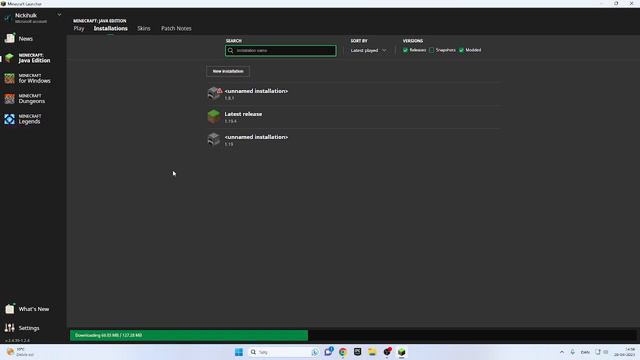Open File Explorer from the taskbar
Image resolution: width=640 pixels, height=360 pixels.
[372, 352]
